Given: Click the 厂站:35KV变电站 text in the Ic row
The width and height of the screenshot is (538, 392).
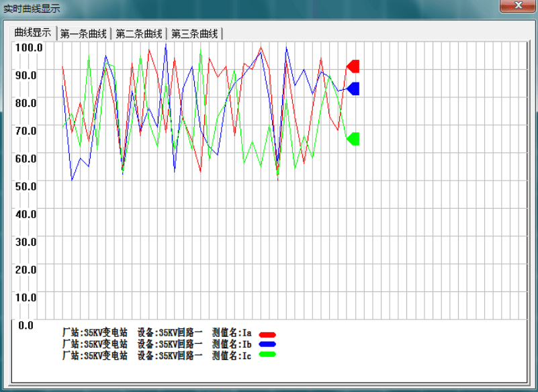Looking at the screenshot, I should pyautogui.click(x=94, y=356).
